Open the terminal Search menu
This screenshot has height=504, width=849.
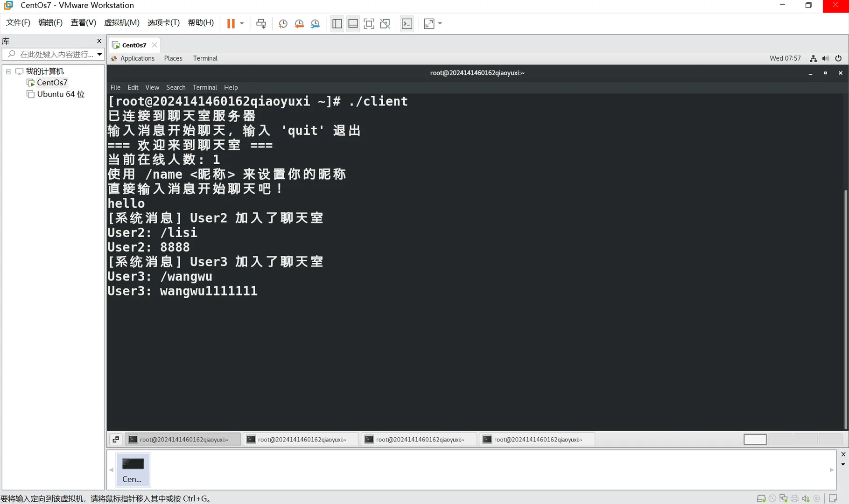[176, 88]
